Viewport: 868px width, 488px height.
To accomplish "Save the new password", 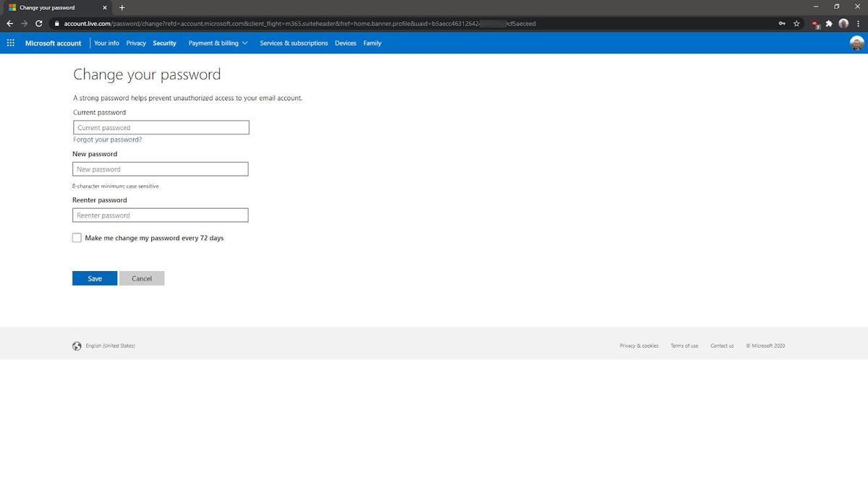I will (x=94, y=278).
